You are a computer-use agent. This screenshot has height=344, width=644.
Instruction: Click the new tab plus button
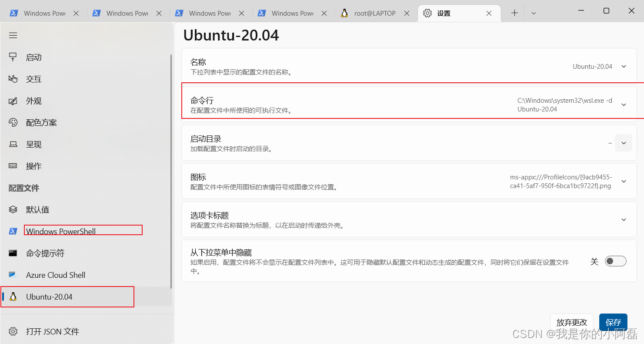(x=514, y=13)
